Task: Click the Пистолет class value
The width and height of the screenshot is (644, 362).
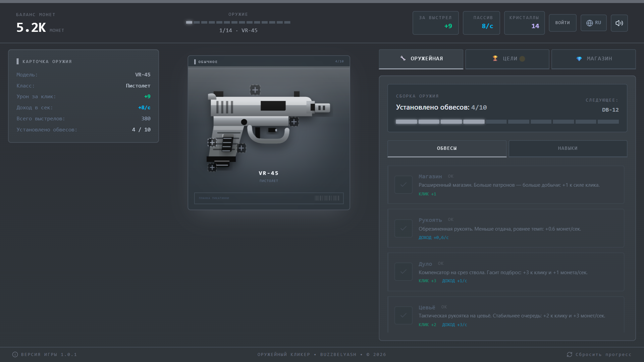Action: pyautogui.click(x=138, y=86)
